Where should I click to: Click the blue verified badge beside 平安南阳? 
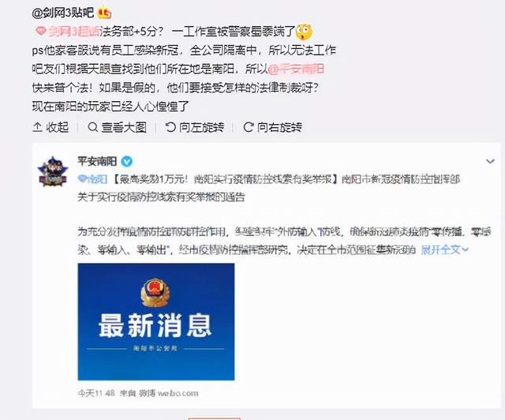click(x=126, y=161)
